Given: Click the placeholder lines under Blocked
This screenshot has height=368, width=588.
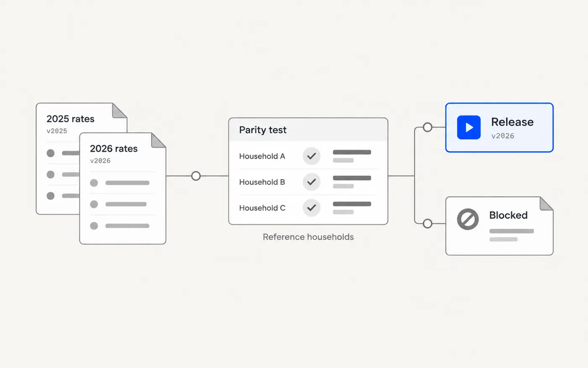Looking at the screenshot, I should coord(512,235).
